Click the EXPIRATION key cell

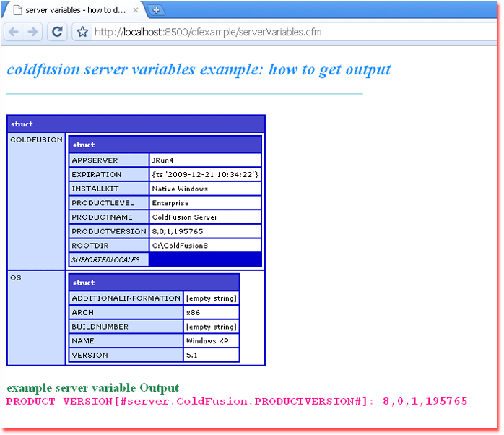click(109, 174)
